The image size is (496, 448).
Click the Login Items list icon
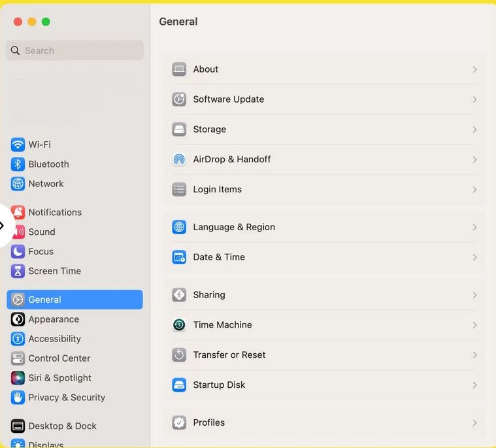click(x=179, y=189)
